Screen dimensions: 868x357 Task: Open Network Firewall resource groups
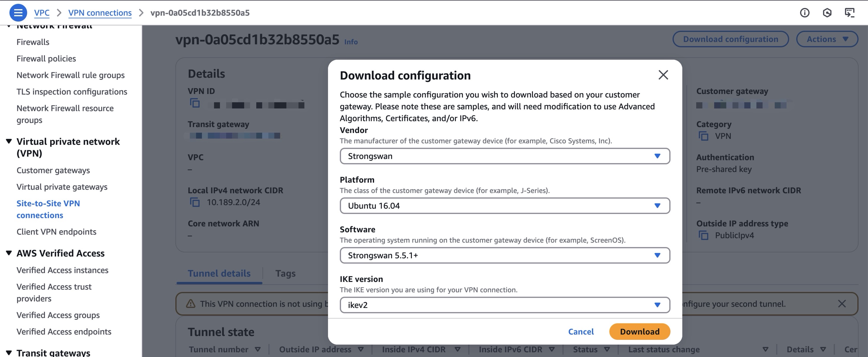65,114
